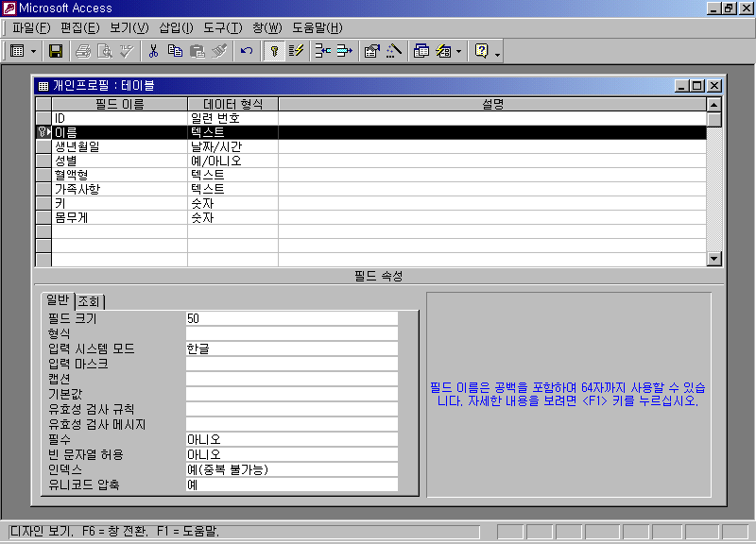Click the primary key row selector for 이름
756x544 pixels.
[43, 132]
